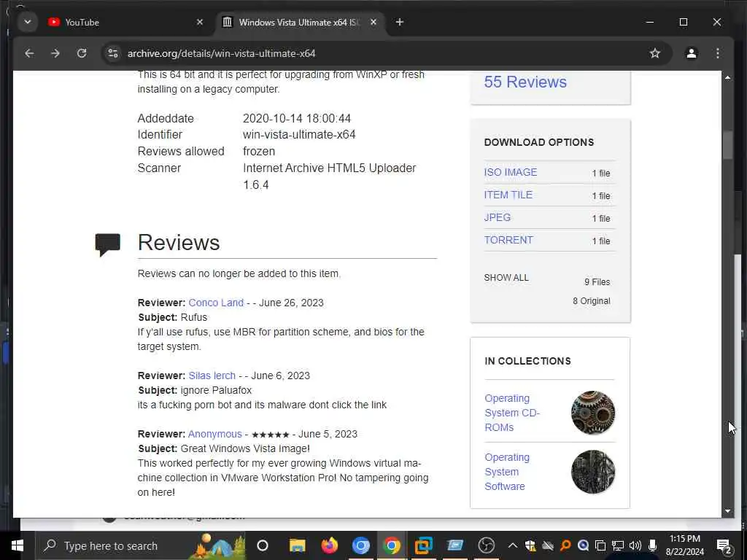Go forward to the next page
747x560 pixels.
[x=55, y=53]
